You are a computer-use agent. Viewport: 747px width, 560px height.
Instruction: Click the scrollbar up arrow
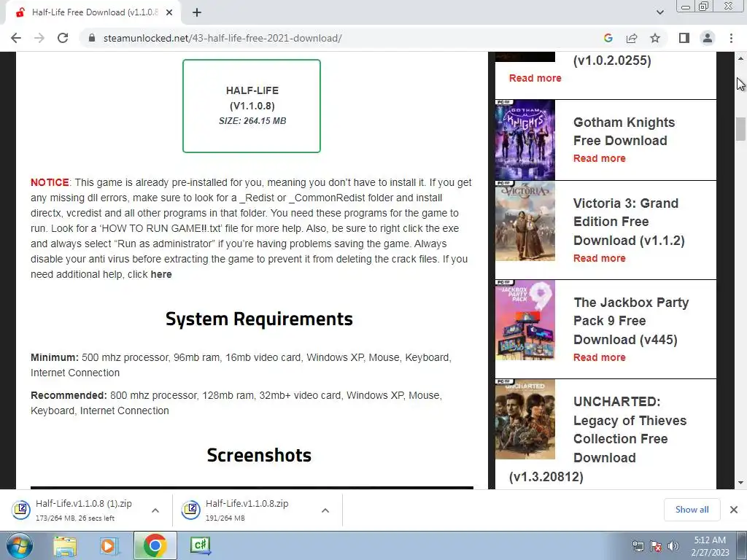point(740,58)
